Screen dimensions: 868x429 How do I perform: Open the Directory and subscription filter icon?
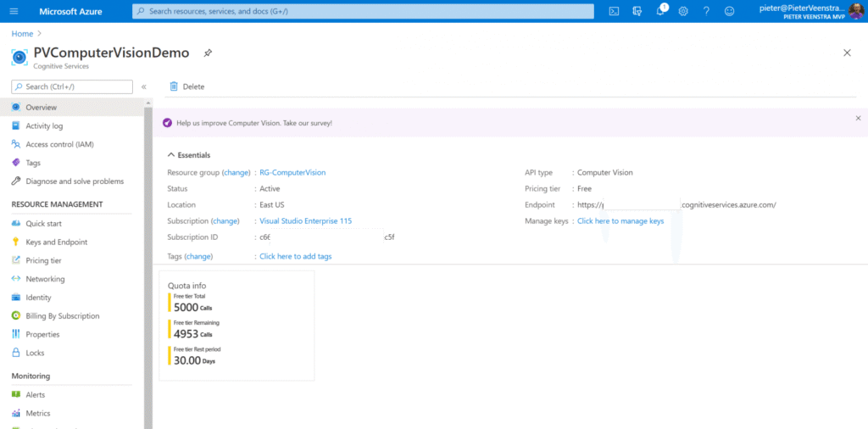[637, 11]
